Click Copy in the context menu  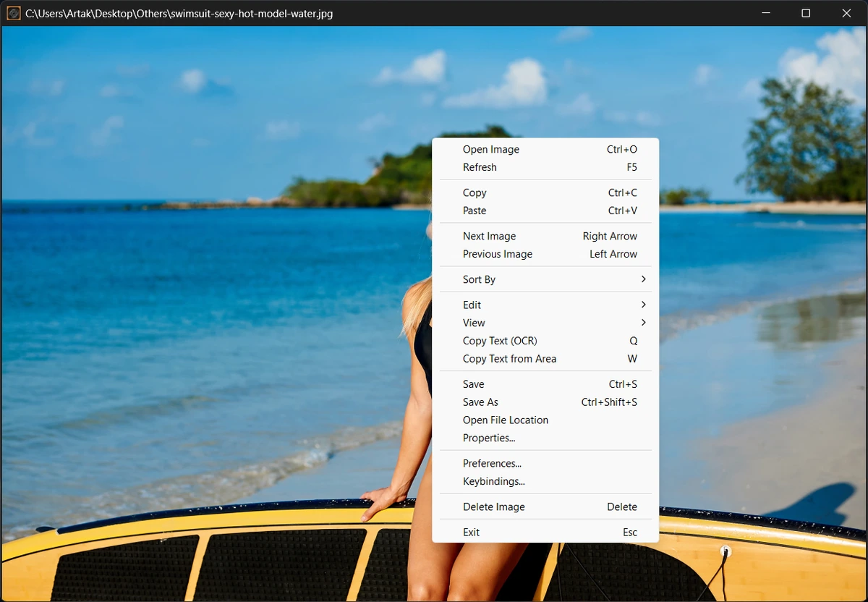click(x=545, y=192)
